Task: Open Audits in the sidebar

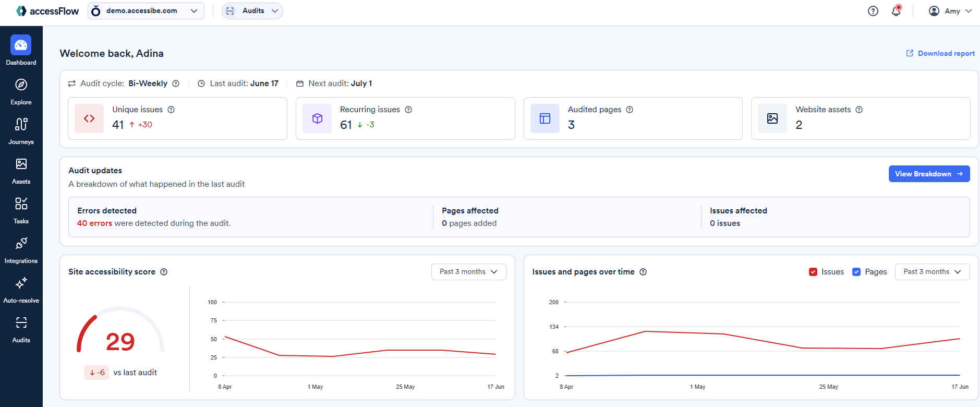Action: [21, 329]
